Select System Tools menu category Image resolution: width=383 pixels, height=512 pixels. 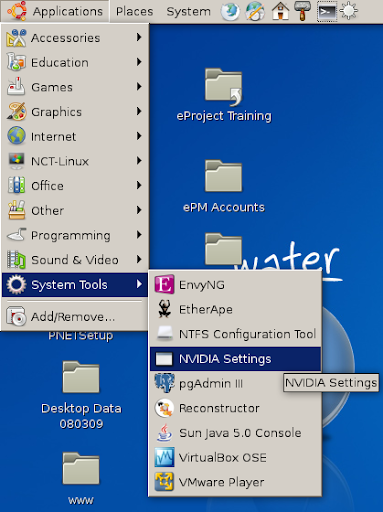[x=75, y=285]
